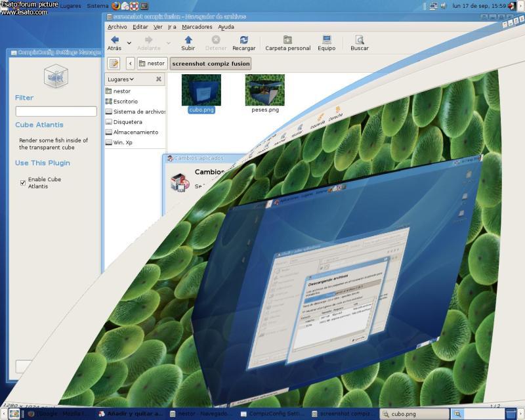Open the Archivo menu

117,27
